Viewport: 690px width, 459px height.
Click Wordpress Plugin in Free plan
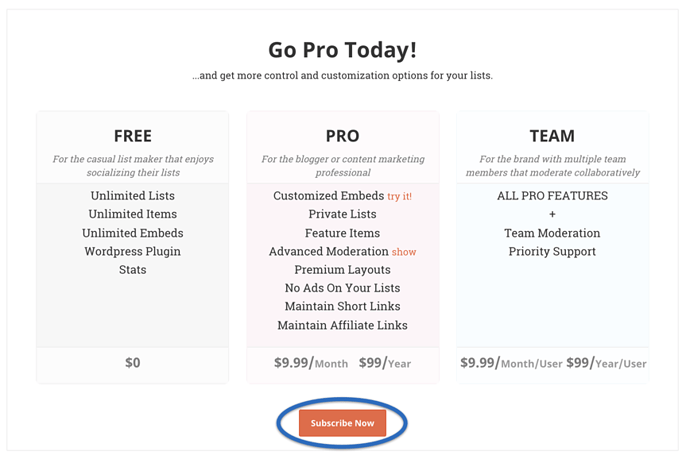tap(132, 251)
